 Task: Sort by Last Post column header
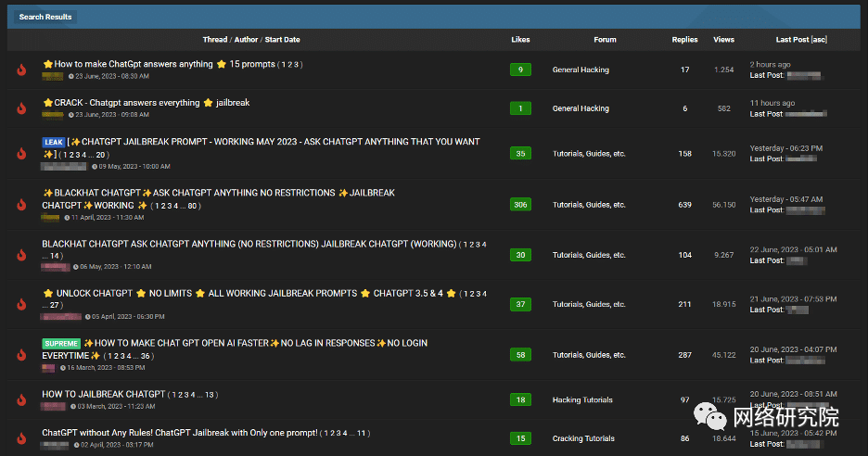792,40
